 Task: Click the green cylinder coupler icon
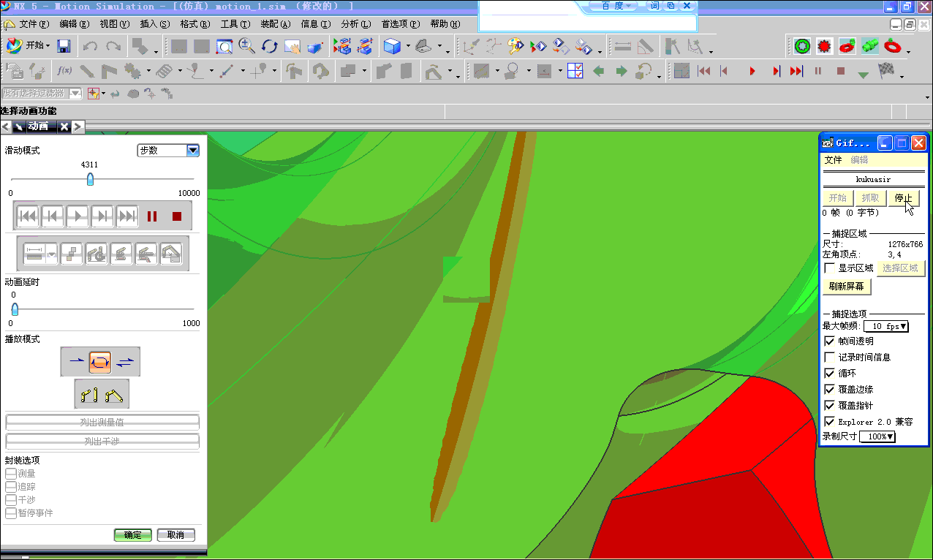pos(870,46)
